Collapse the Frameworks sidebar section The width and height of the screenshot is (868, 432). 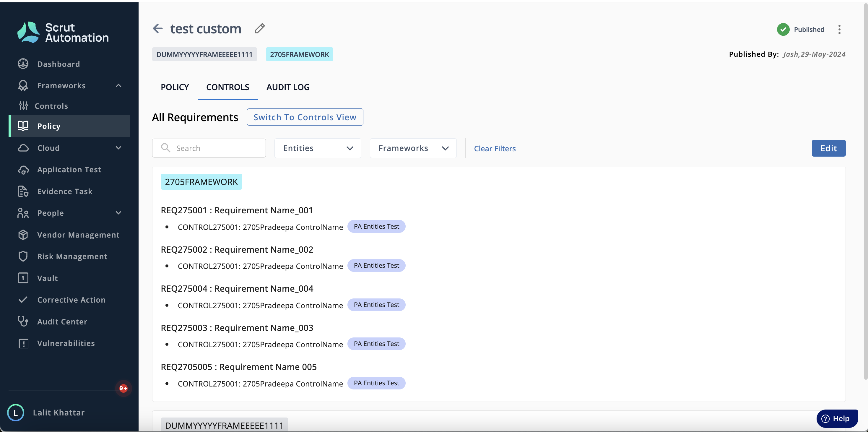(118, 86)
